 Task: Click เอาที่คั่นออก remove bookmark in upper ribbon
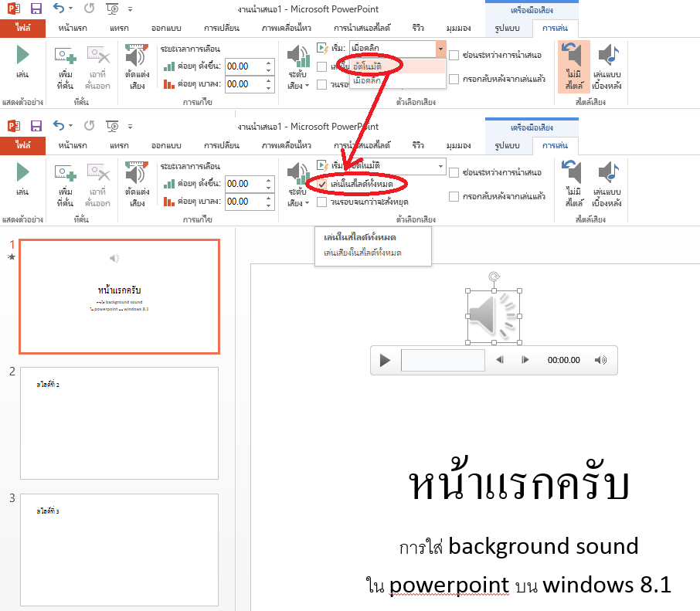(x=98, y=67)
